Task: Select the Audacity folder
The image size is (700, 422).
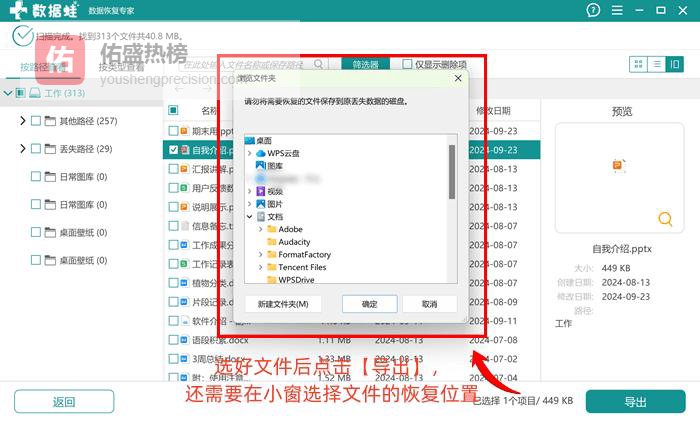Action: (294, 241)
